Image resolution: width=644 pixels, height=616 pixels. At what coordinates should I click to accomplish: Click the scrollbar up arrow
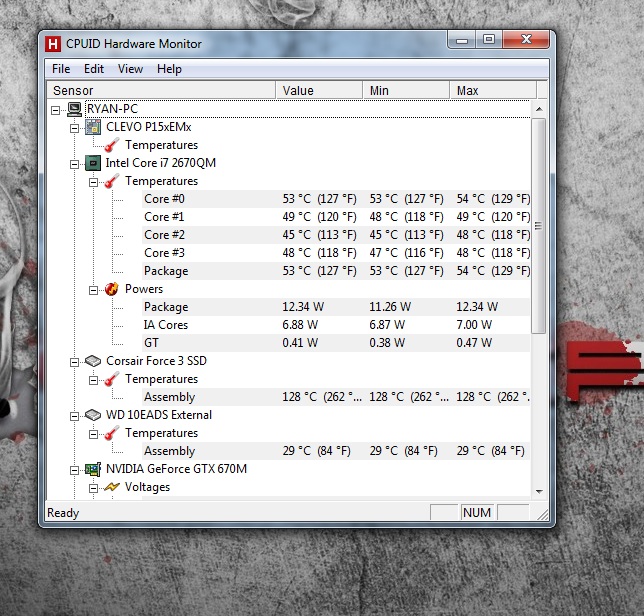click(x=539, y=109)
